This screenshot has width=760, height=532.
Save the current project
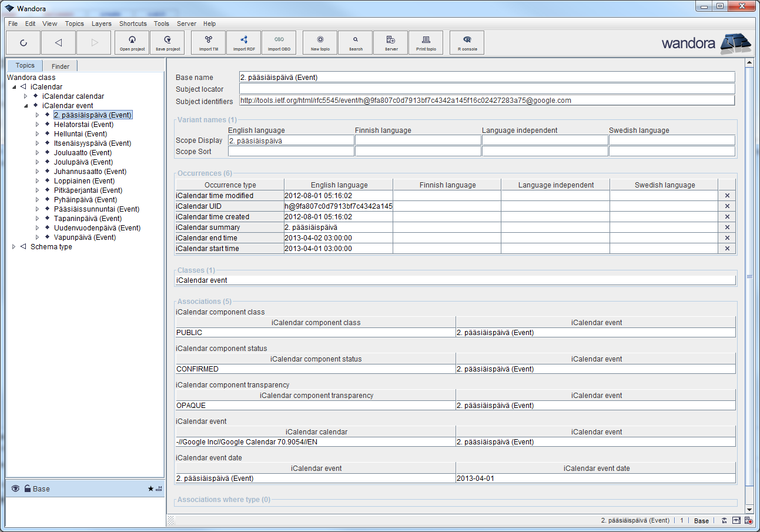point(167,42)
